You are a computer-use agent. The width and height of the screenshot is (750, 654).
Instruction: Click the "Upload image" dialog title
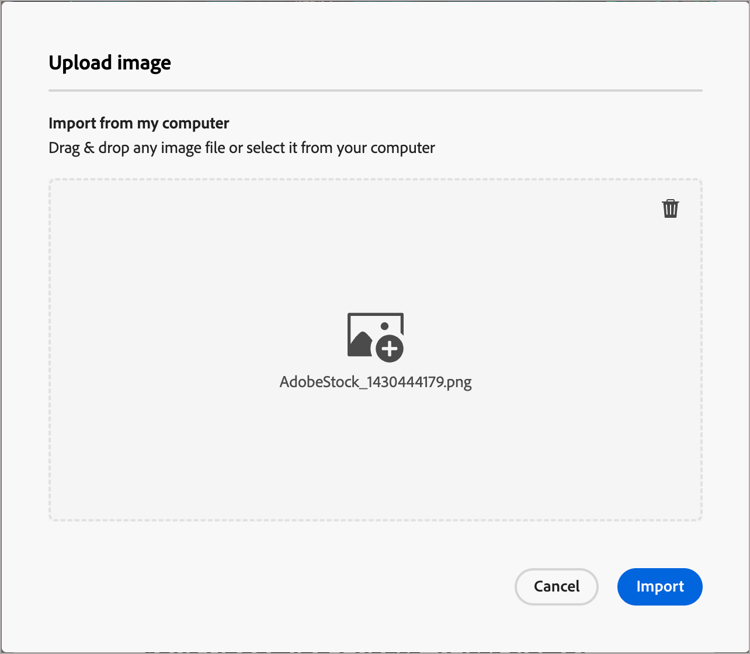(x=110, y=63)
